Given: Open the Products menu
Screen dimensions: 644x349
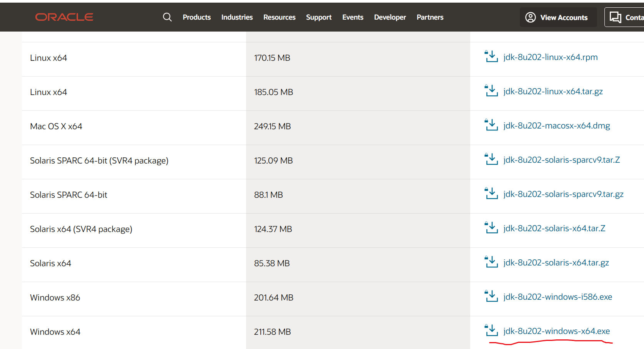Looking at the screenshot, I should 196,17.
